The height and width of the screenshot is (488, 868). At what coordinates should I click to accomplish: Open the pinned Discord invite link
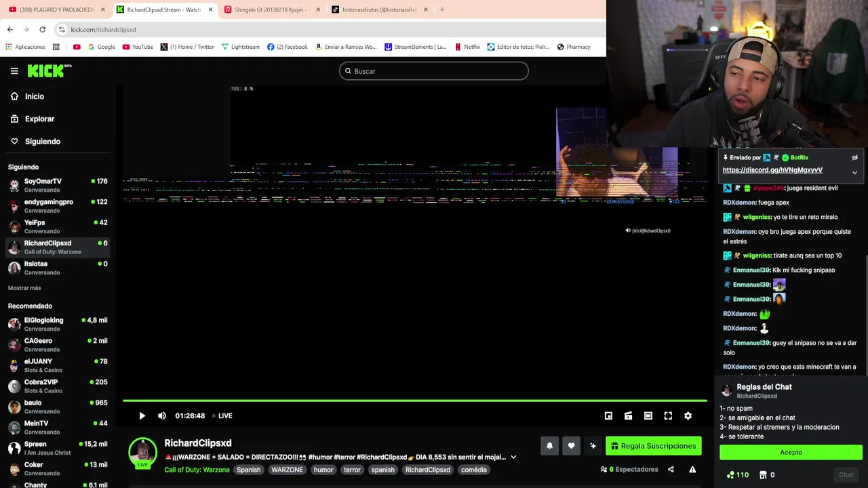[x=772, y=170]
